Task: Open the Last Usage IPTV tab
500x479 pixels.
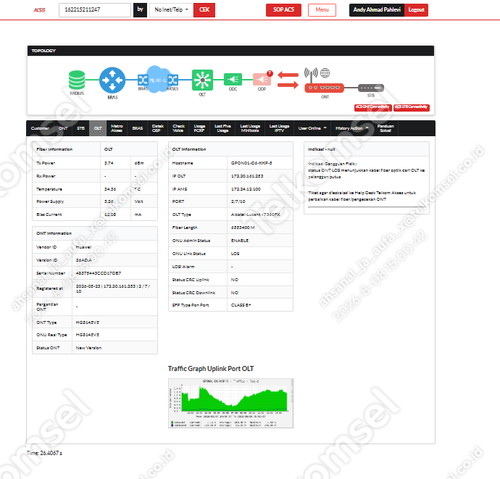Action: pos(279,128)
